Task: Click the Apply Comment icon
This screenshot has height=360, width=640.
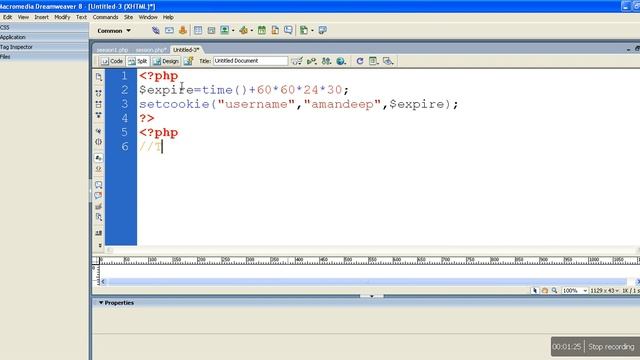Action: point(99,185)
